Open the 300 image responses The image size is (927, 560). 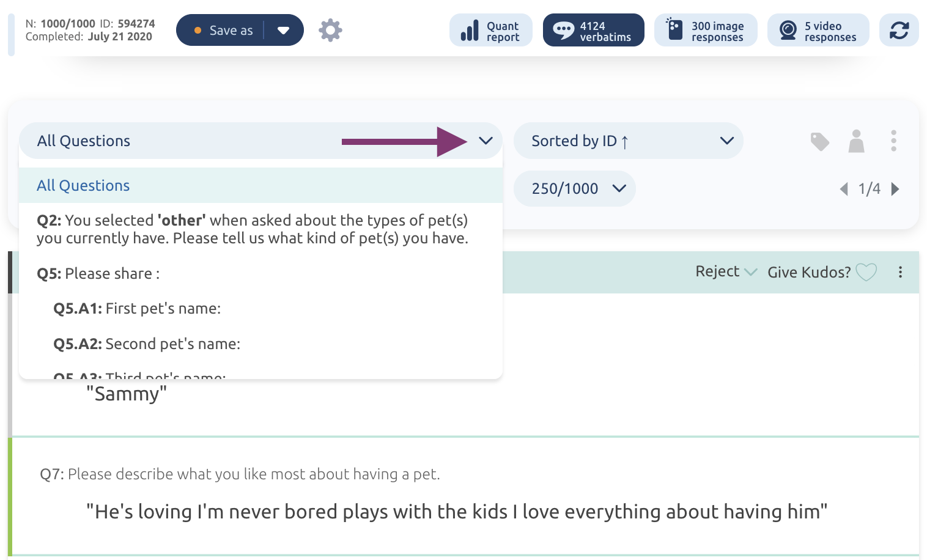(x=706, y=30)
